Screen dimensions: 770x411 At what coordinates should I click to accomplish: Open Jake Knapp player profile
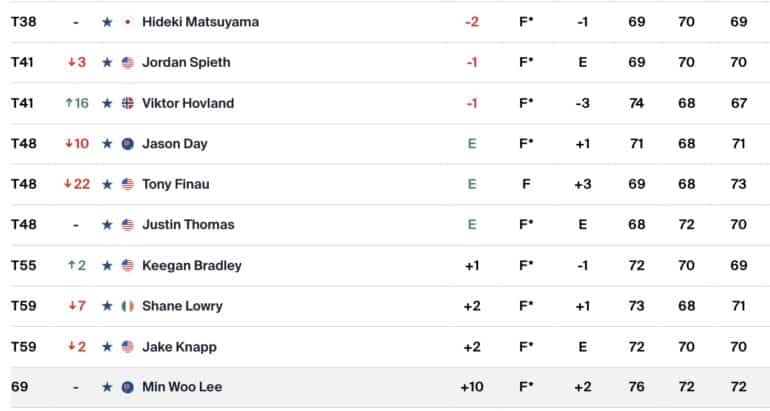coord(179,347)
